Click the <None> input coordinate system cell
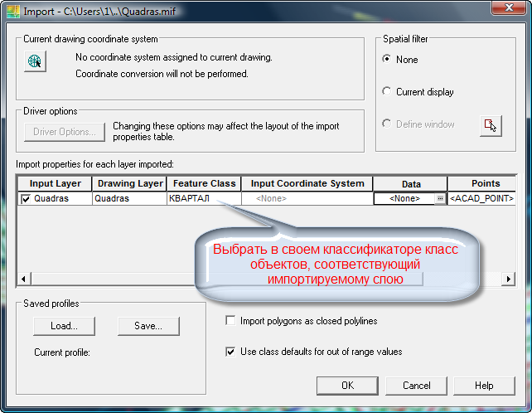 coord(307,198)
